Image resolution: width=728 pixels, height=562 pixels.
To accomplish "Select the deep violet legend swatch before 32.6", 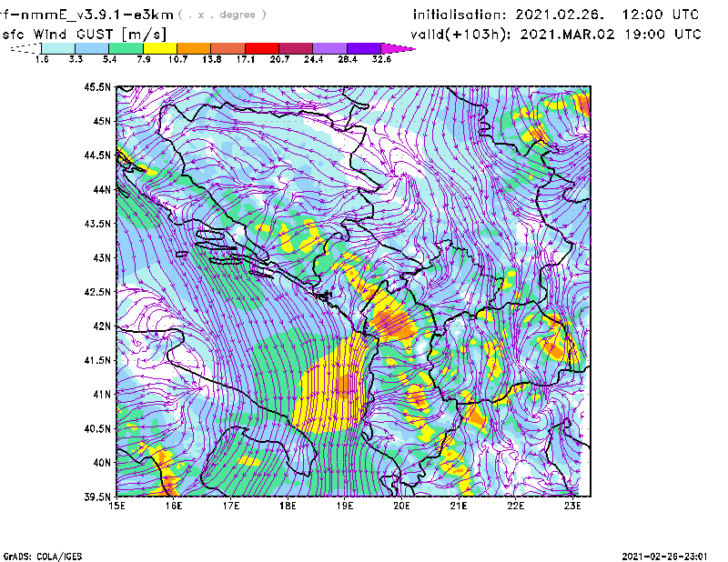I will point(364,48).
